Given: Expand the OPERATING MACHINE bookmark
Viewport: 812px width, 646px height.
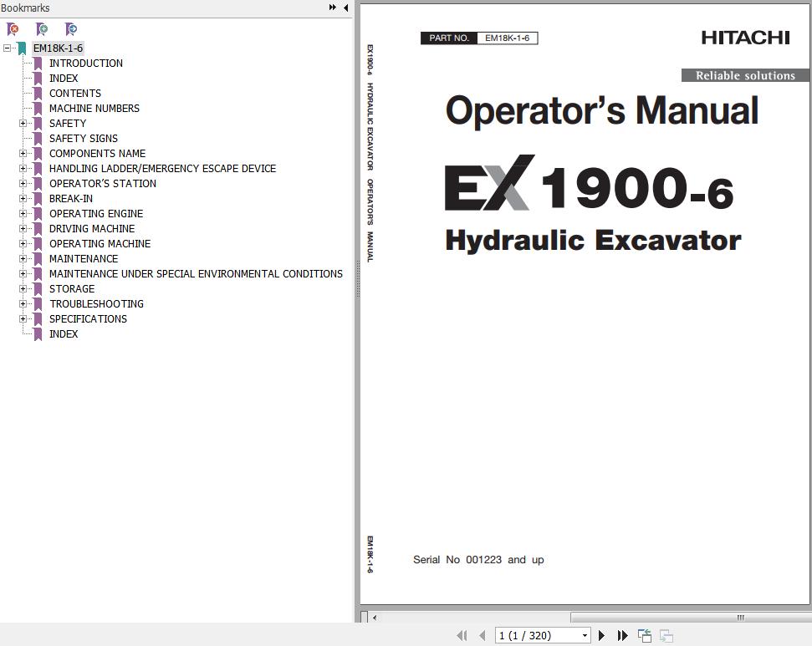Looking at the screenshot, I should (23, 243).
